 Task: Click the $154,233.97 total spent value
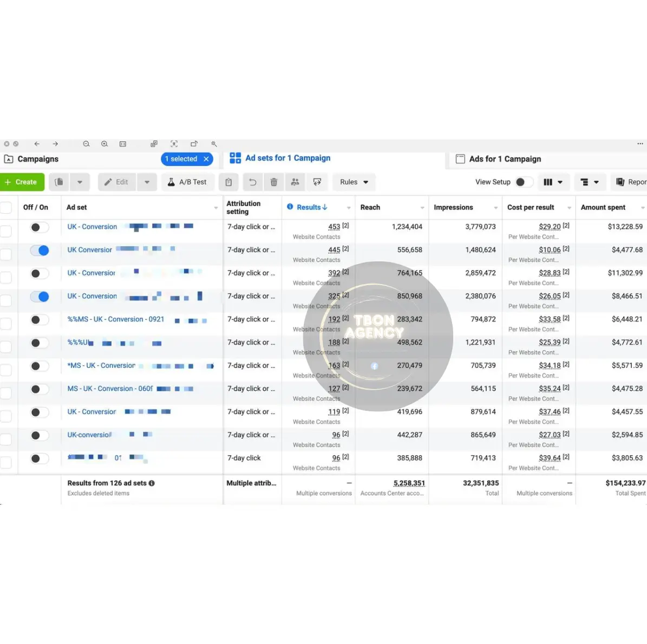click(x=625, y=483)
